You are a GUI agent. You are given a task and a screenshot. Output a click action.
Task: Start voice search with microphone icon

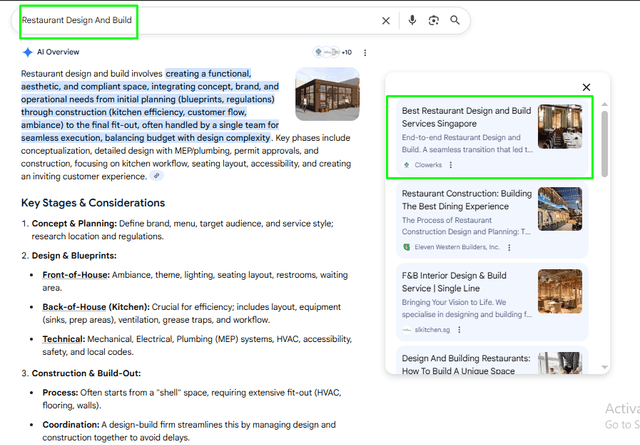coord(412,20)
